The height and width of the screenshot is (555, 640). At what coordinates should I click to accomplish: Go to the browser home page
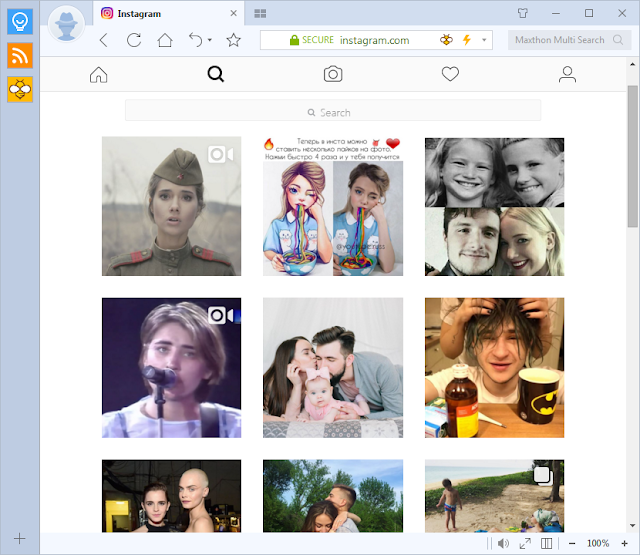165,40
